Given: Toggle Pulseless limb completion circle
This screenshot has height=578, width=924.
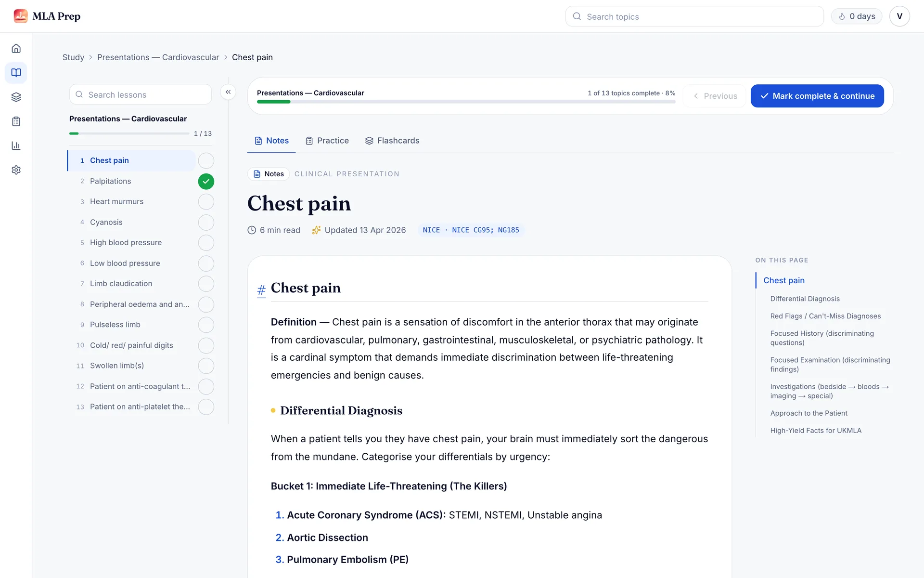Looking at the screenshot, I should (206, 325).
